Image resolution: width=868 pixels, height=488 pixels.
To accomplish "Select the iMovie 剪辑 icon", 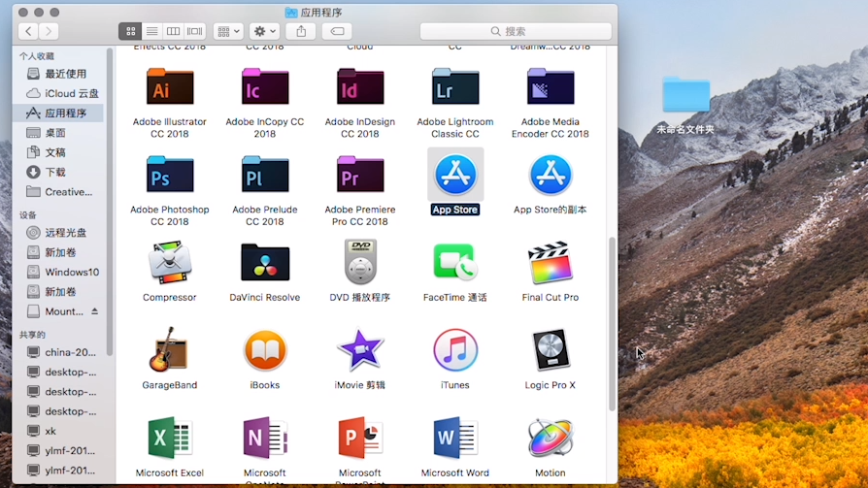I will tap(360, 349).
